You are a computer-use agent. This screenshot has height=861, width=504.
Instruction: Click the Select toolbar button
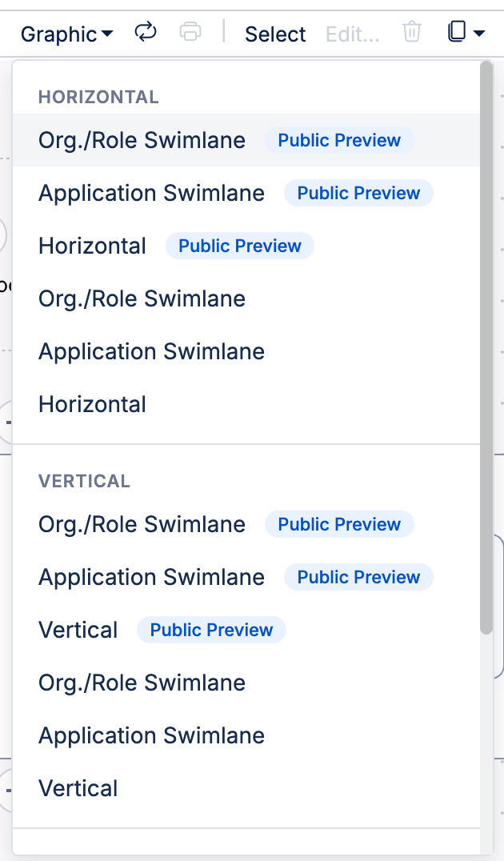click(275, 34)
